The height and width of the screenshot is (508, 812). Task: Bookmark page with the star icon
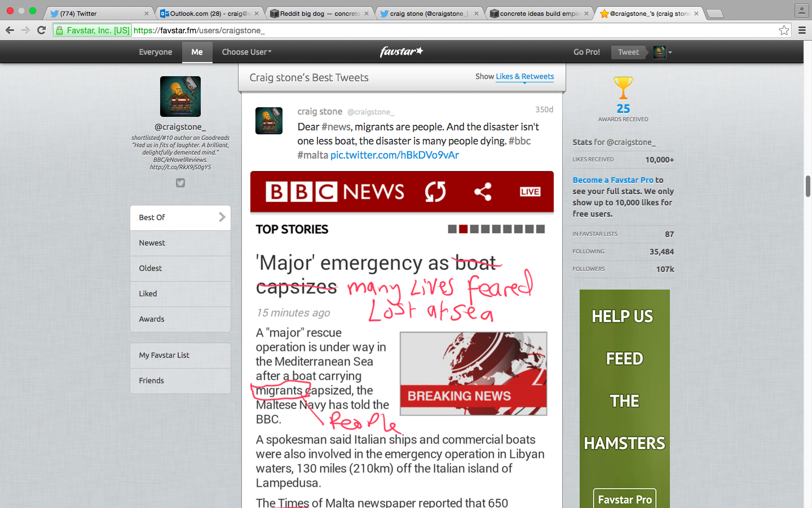[784, 30]
